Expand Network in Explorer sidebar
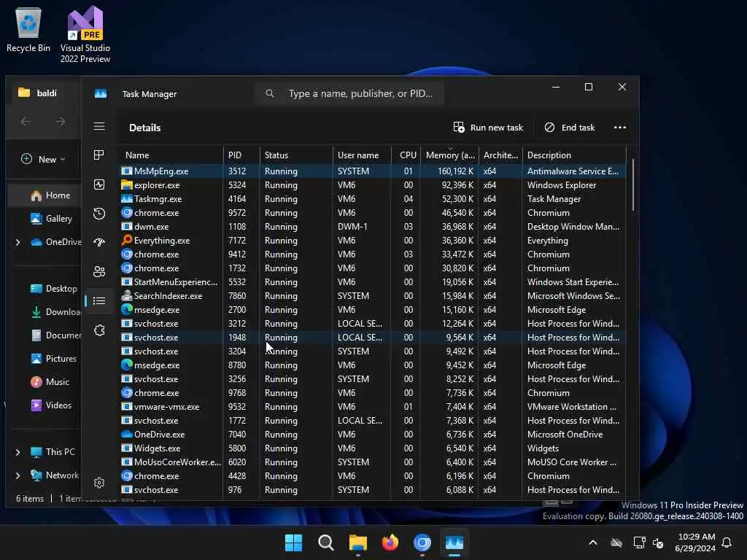 tap(18, 475)
